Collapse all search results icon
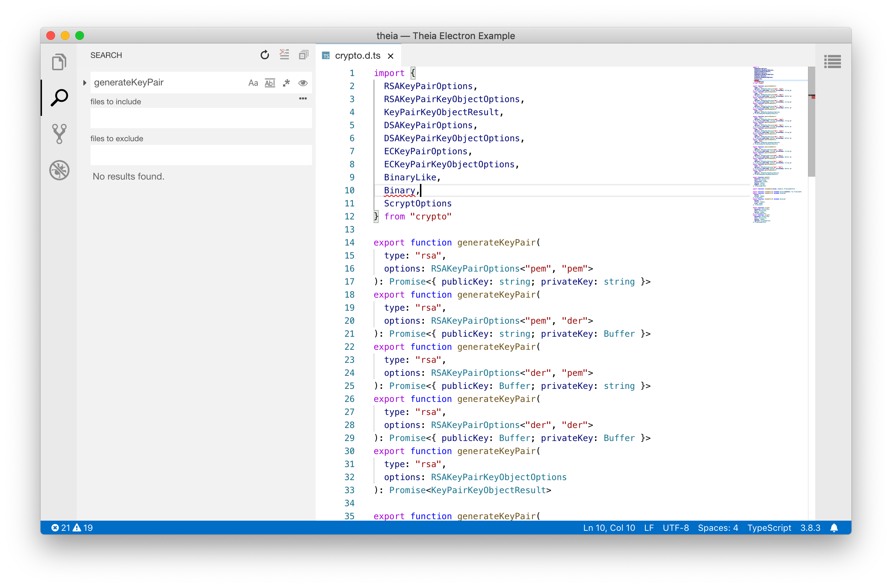This screenshot has width=892, height=588. coord(303,55)
